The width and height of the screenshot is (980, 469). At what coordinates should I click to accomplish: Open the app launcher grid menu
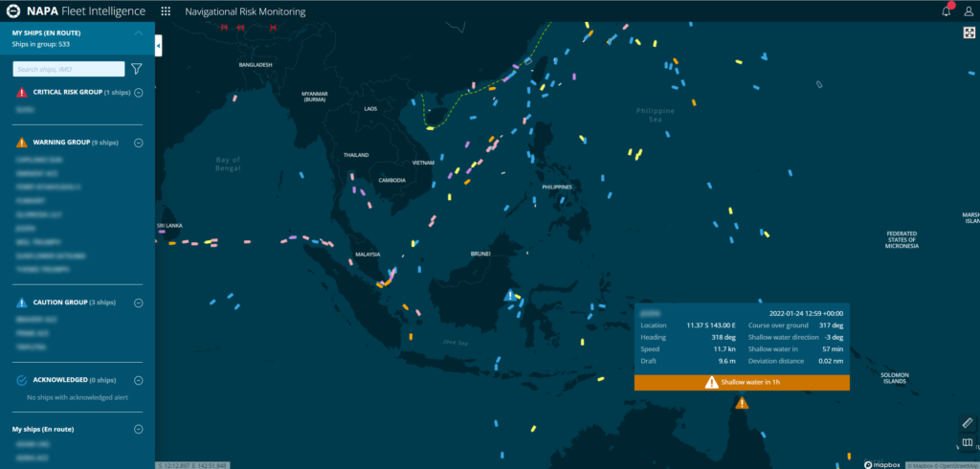click(x=166, y=11)
